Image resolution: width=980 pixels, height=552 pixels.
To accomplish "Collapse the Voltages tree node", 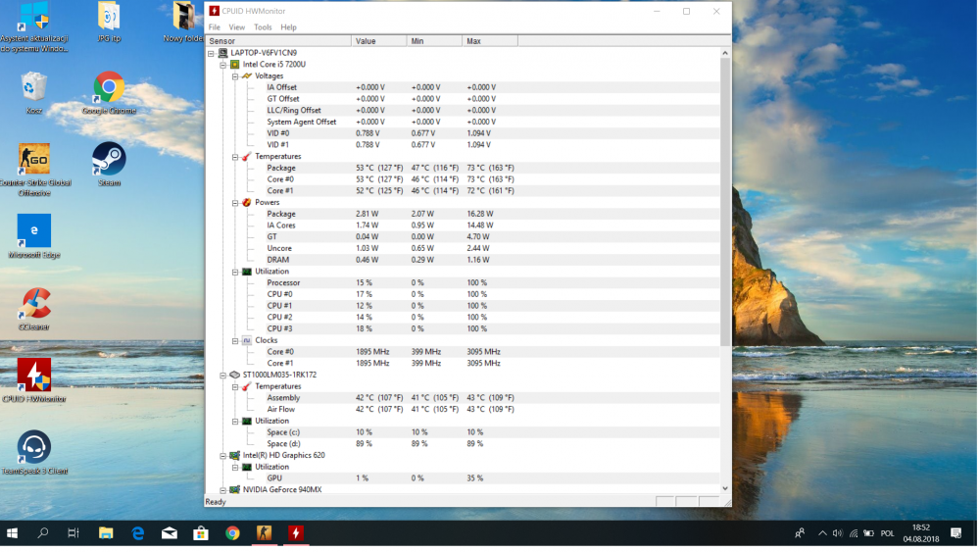I will 234,75.
